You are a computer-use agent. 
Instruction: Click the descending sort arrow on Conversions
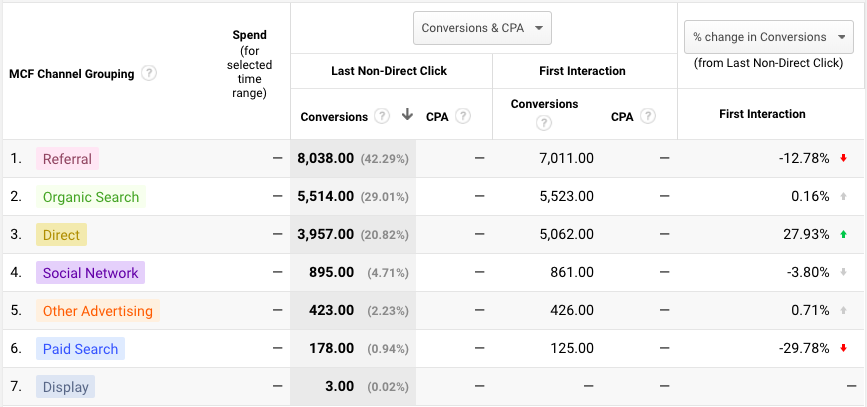tap(407, 115)
